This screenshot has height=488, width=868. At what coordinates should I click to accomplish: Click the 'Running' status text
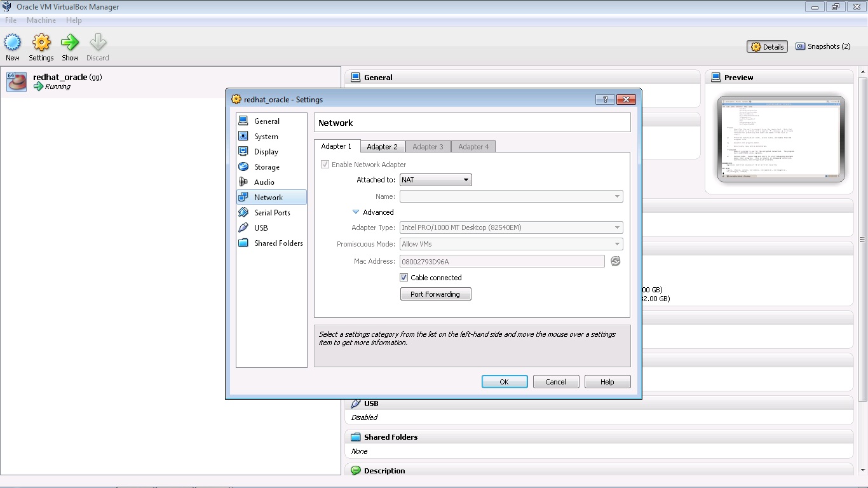tap(58, 86)
